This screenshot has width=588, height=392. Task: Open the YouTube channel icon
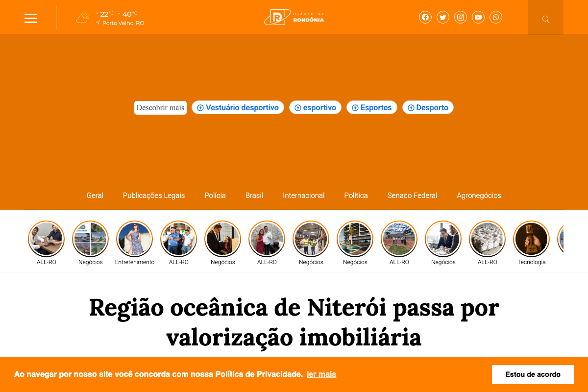[478, 17]
